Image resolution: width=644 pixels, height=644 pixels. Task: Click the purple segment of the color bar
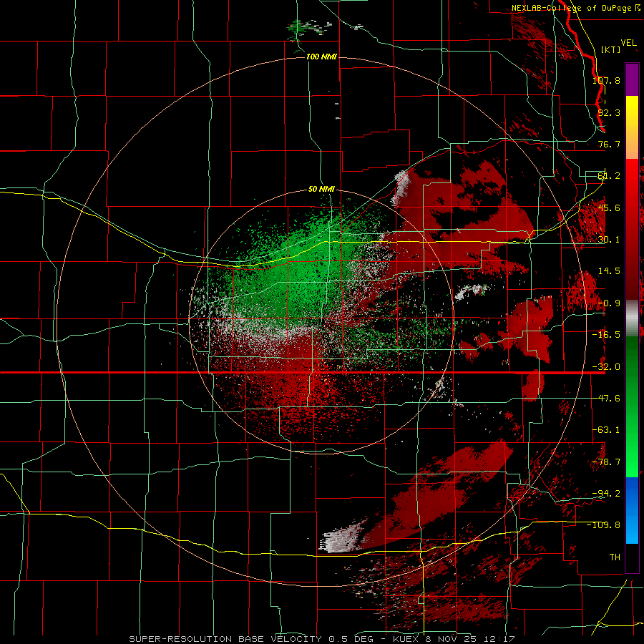[x=632, y=79]
